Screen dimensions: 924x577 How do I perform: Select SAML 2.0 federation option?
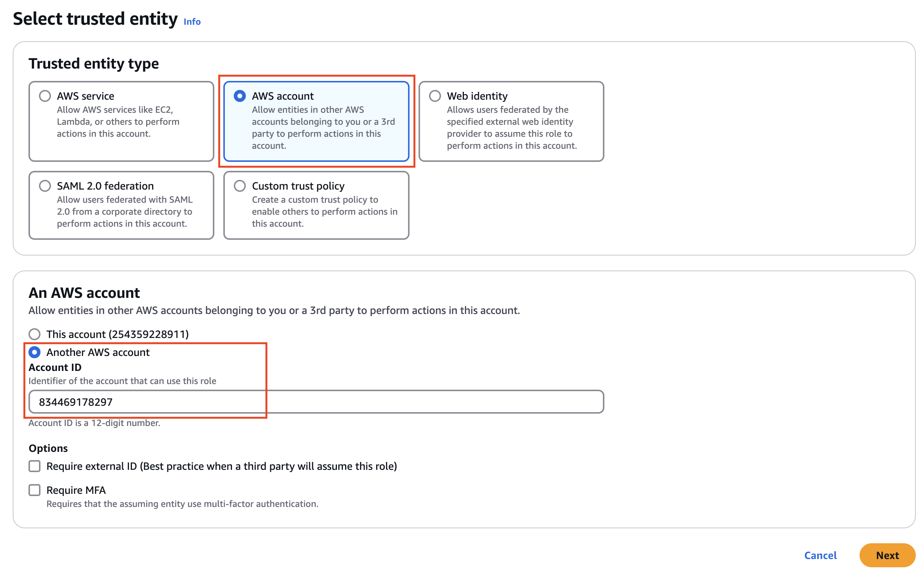point(45,186)
